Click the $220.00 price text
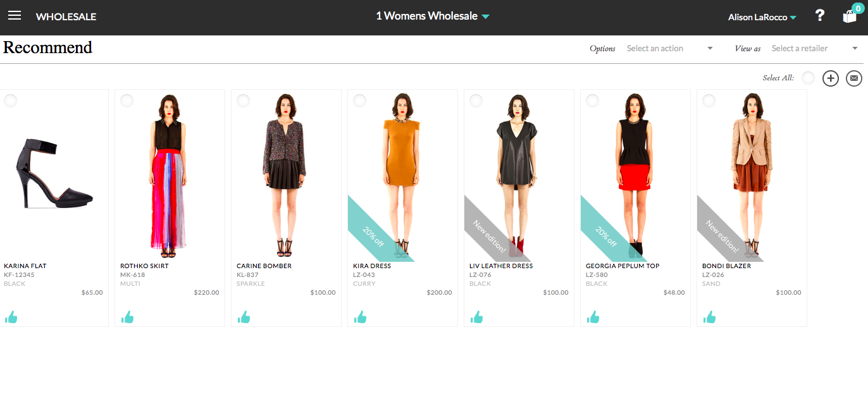This screenshot has width=868, height=394. coord(207,292)
